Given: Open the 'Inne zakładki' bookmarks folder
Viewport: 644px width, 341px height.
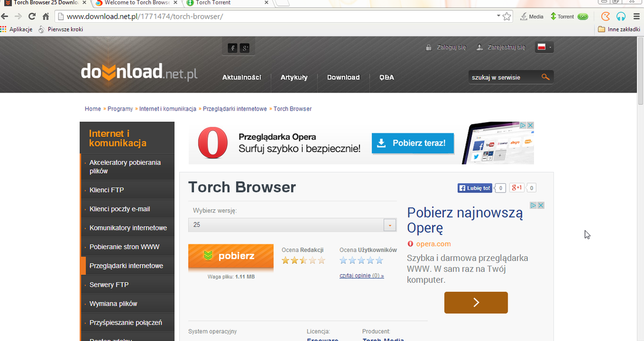Looking at the screenshot, I should [619, 29].
